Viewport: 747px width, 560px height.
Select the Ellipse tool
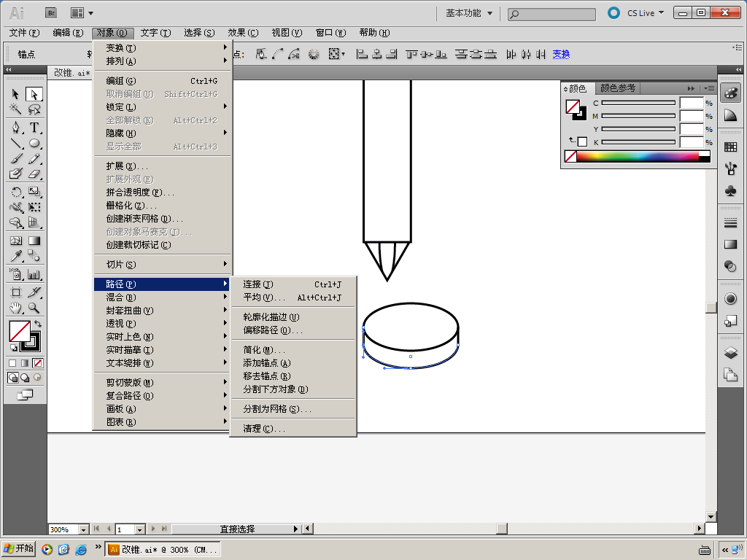(x=34, y=143)
